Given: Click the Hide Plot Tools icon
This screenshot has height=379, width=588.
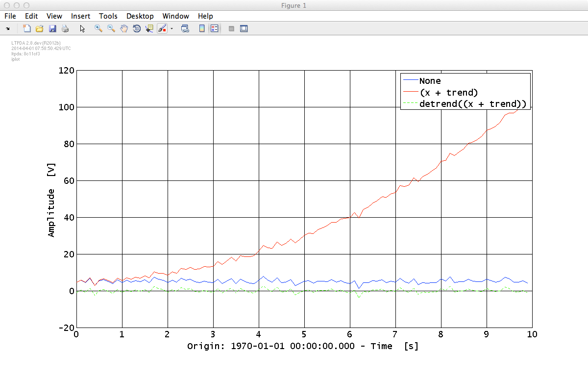Looking at the screenshot, I should [231, 29].
